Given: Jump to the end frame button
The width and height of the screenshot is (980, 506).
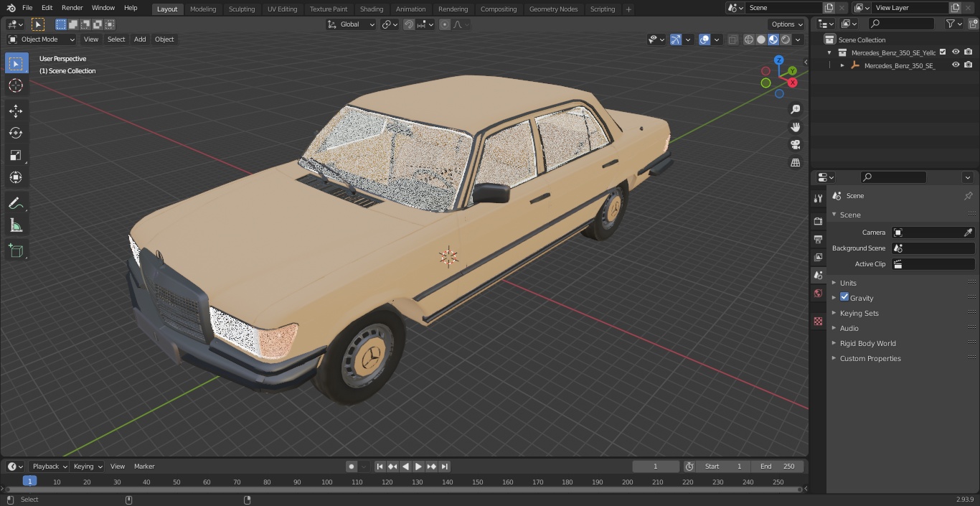Looking at the screenshot, I should coord(445,467).
